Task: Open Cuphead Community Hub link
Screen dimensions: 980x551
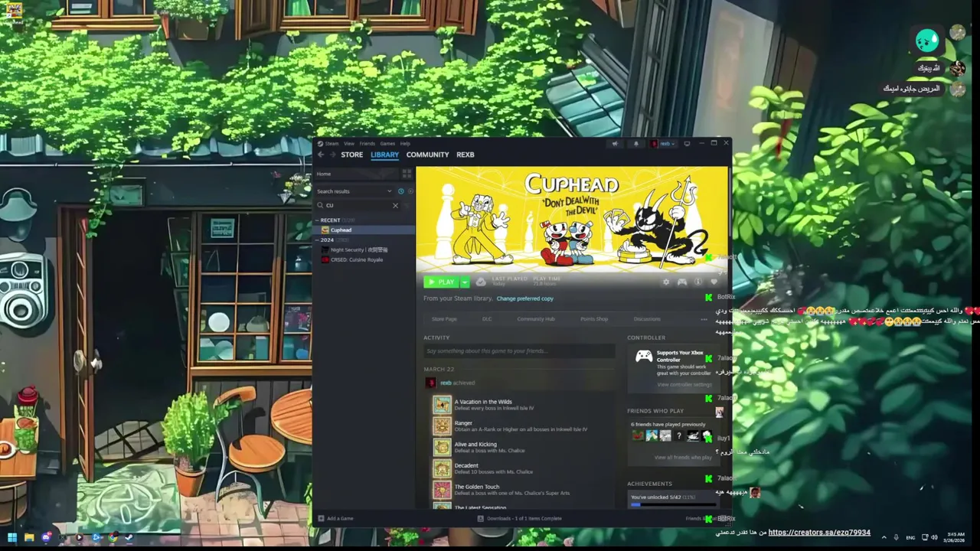Action: (536, 319)
